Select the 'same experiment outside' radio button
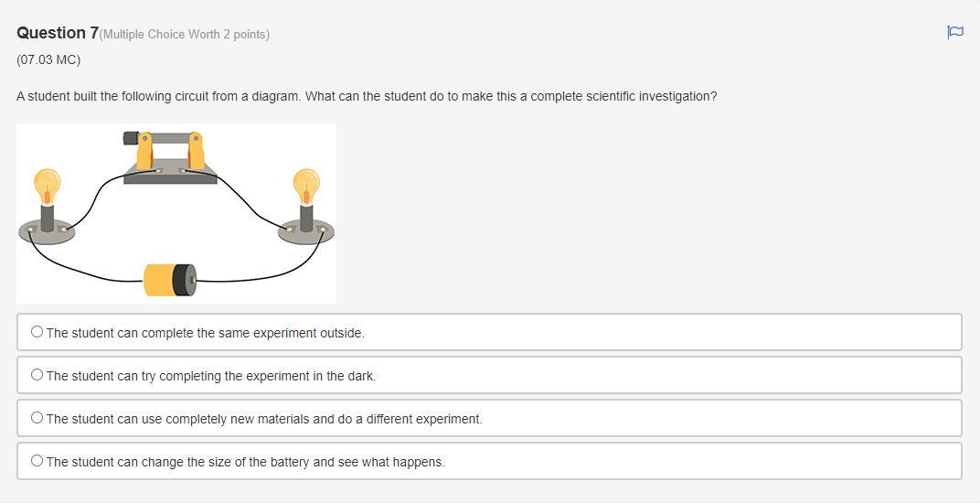Screen dimensions: 980x503 37,332
